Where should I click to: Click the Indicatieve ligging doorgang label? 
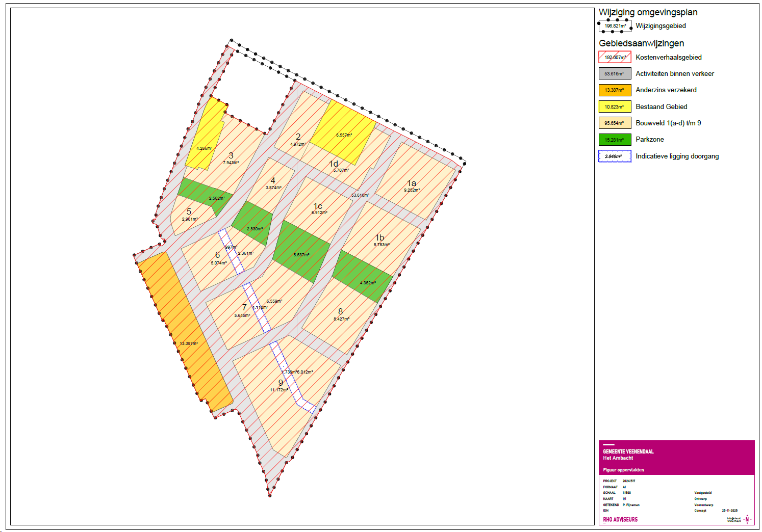click(677, 156)
